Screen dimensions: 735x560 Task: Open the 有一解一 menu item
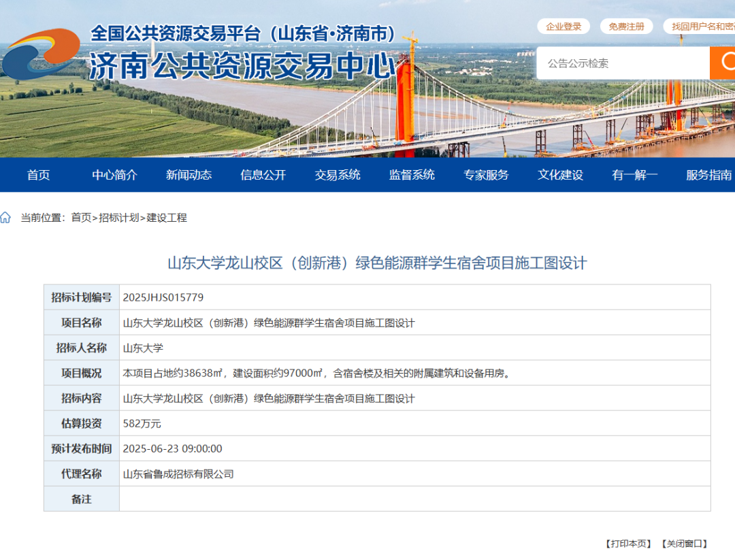pos(635,175)
